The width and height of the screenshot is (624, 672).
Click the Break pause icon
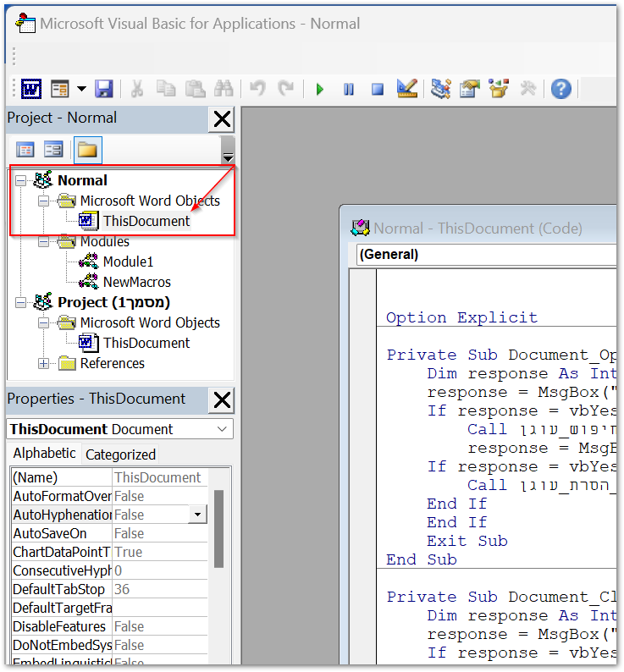[349, 90]
